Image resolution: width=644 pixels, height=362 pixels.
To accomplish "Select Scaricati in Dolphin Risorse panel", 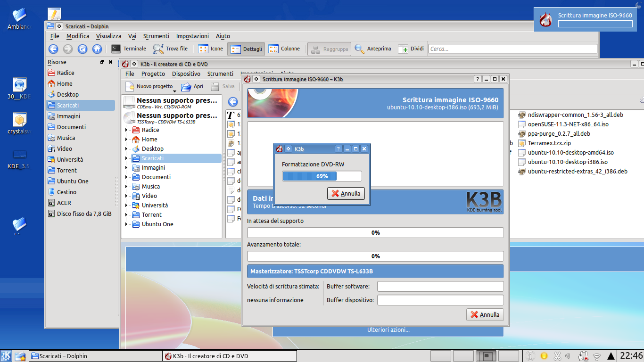I will pos(80,105).
